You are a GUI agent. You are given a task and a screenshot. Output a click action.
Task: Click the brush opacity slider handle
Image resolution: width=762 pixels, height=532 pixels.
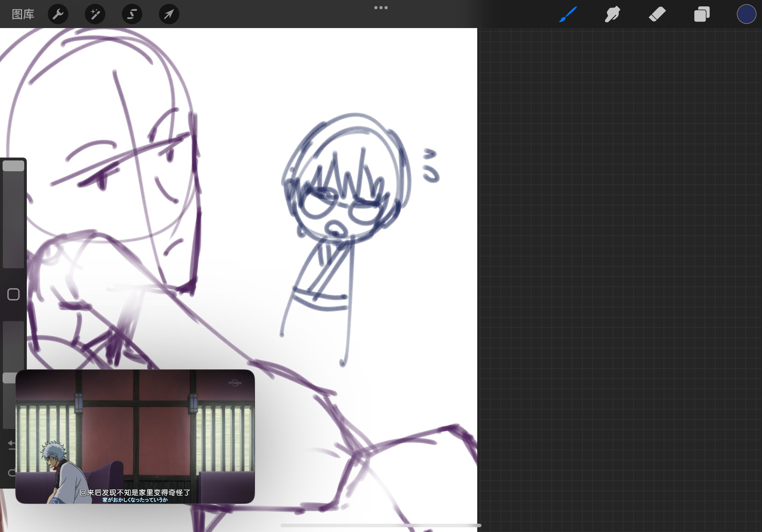pos(9,378)
